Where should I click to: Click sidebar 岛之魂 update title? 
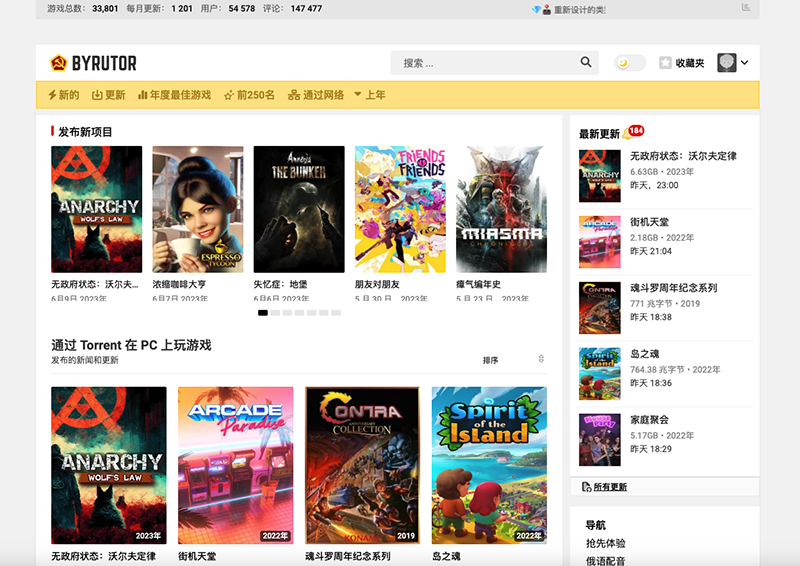(644, 354)
